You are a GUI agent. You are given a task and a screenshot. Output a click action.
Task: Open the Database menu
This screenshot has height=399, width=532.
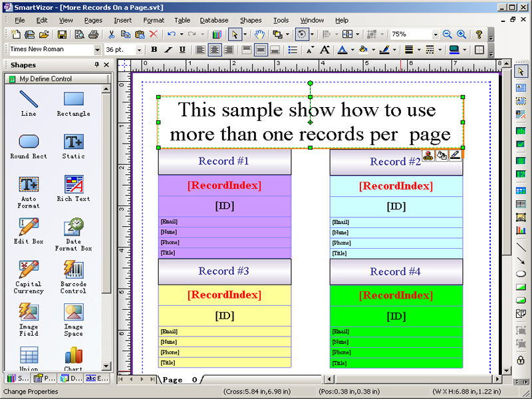tap(214, 21)
